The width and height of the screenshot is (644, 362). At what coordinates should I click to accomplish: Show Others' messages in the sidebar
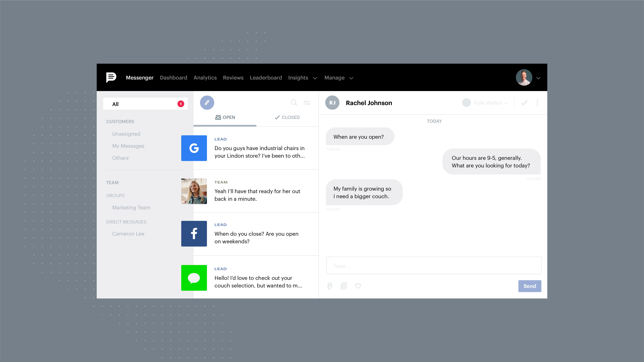(x=121, y=158)
